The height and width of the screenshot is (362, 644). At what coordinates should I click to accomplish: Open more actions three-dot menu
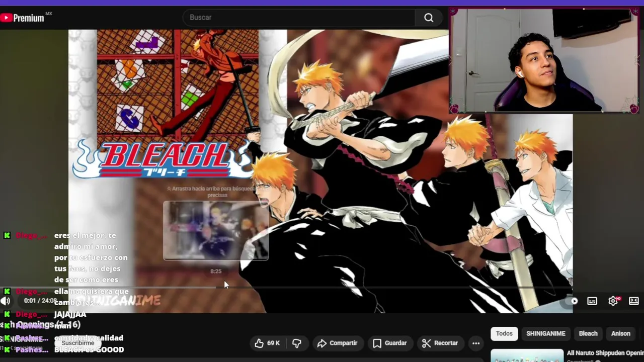[476, 343]
